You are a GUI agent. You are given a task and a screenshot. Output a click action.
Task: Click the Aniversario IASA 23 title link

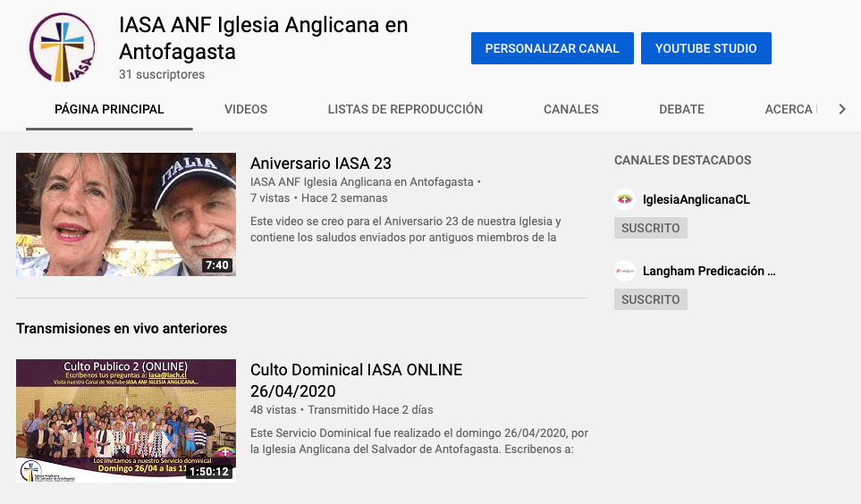(320, 164)
